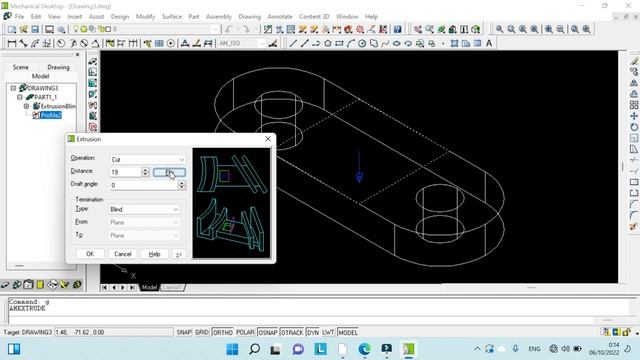The width and height of the screenshot is (640, 360).
Task: Open the From termination dropdown showing Plane
Action: point(144,222)
